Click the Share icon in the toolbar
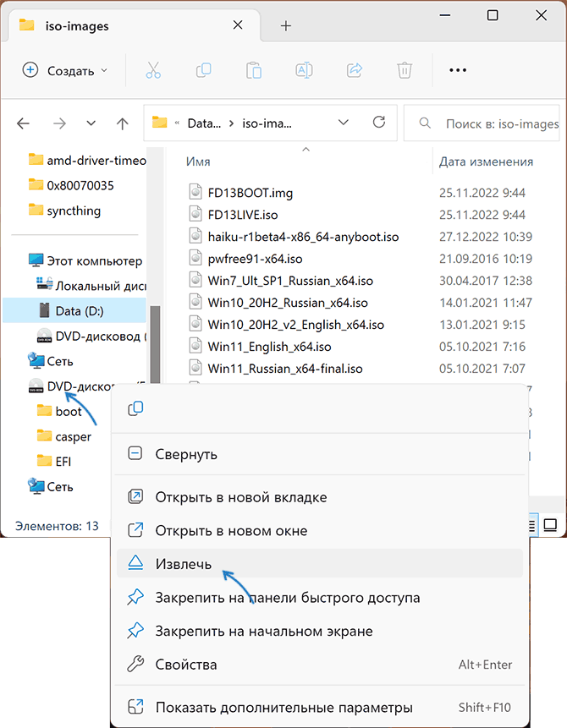The image size is (567, 728). pos(354,70)
